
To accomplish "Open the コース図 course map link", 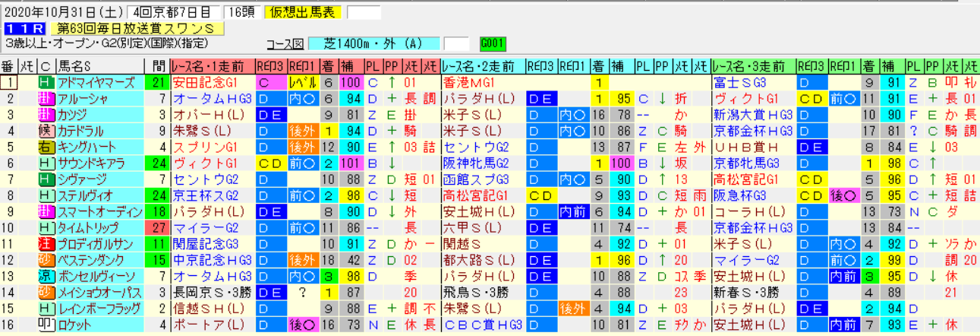I will [286, 44].
